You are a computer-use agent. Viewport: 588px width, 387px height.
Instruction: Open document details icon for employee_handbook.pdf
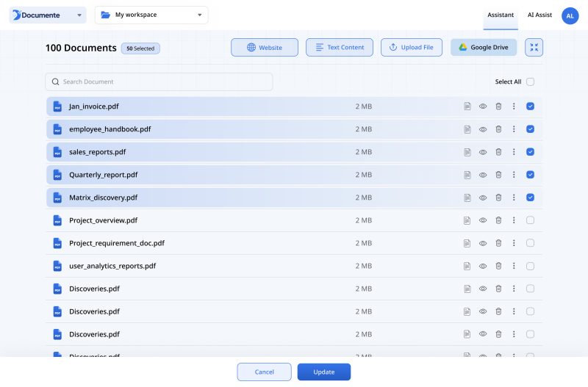(467, 129)
